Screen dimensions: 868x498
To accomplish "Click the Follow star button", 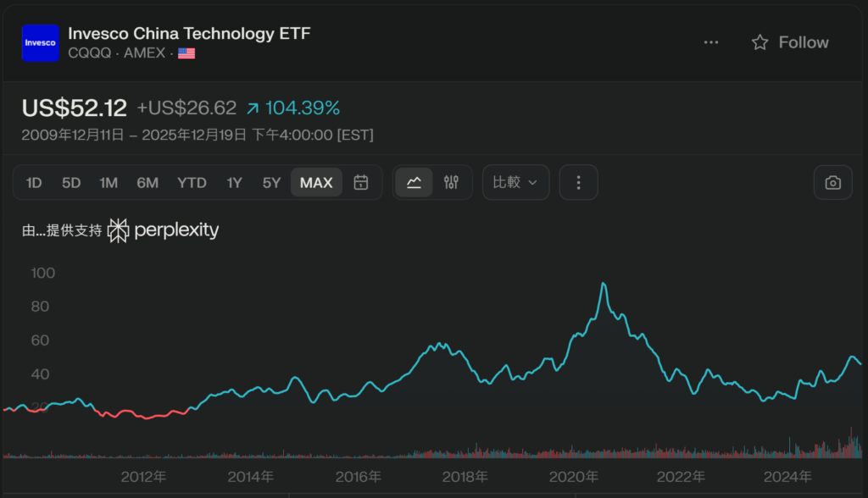I will 789,42.
